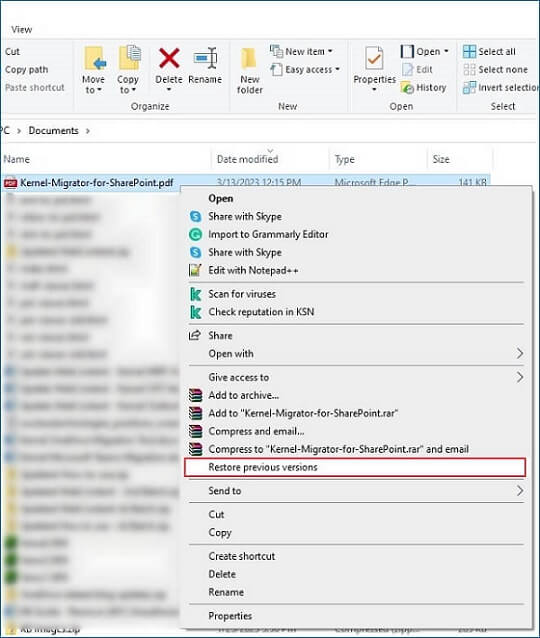540x638 pixels.
Task: Click the New folder icon
Action: tap(248, 59)
